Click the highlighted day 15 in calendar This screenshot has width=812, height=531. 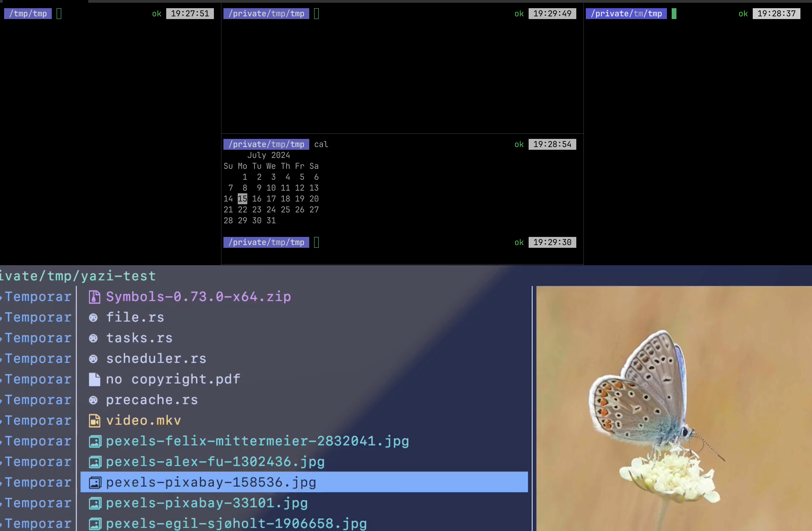[x=242, y=198]
